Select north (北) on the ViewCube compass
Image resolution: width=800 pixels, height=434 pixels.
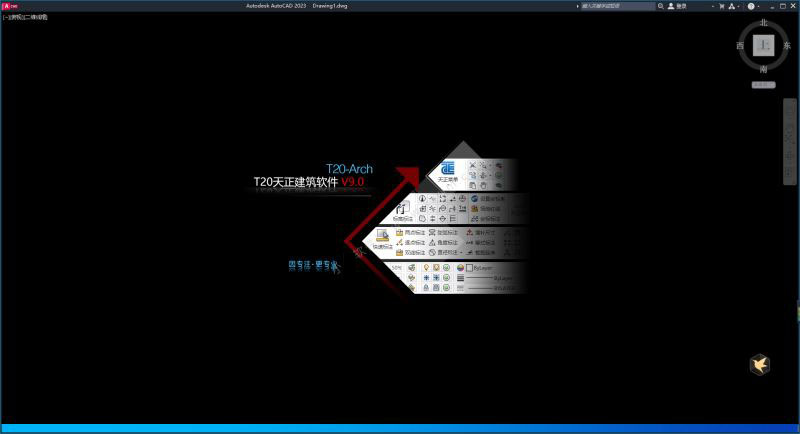point(764,21)
